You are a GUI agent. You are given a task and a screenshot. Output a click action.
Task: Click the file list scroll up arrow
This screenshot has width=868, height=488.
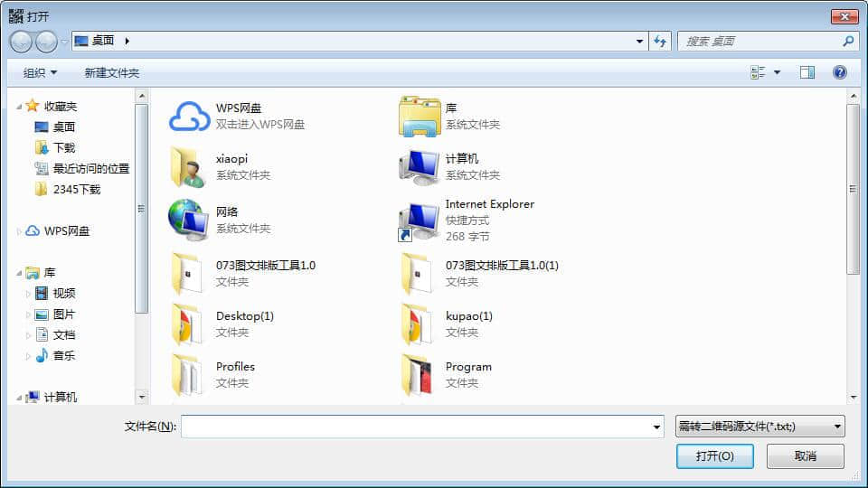[853, 97]
